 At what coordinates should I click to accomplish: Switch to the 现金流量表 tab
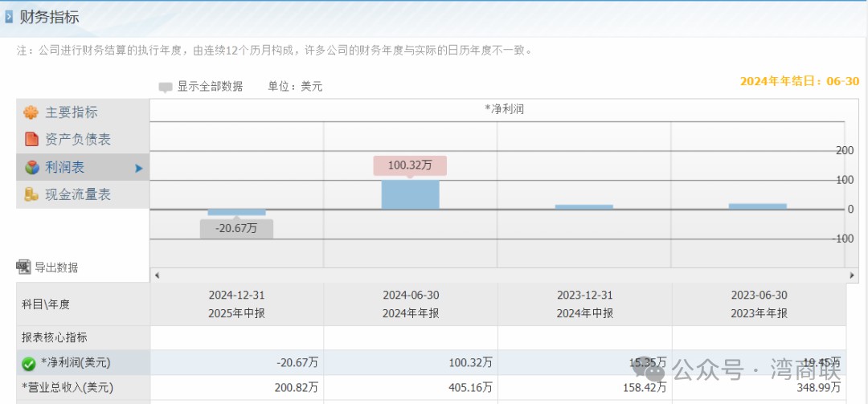pyautogui.click(x=77, y=194)
